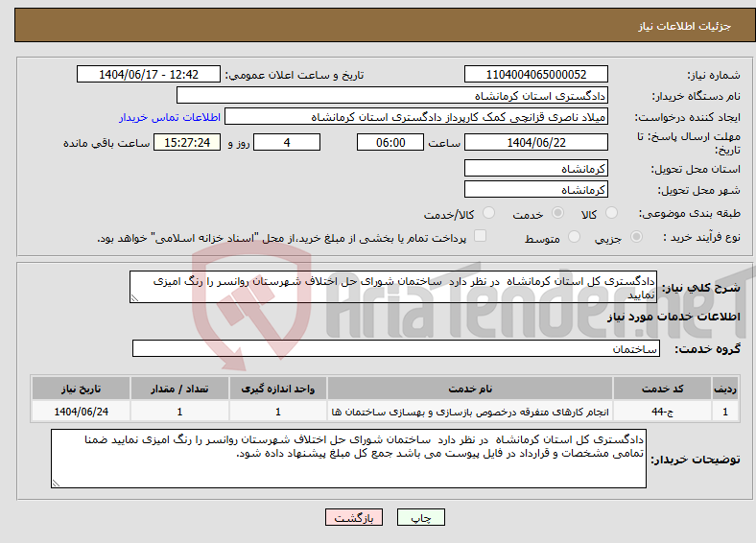Click the resize grip of the buyer notes box

pos(56,484)
